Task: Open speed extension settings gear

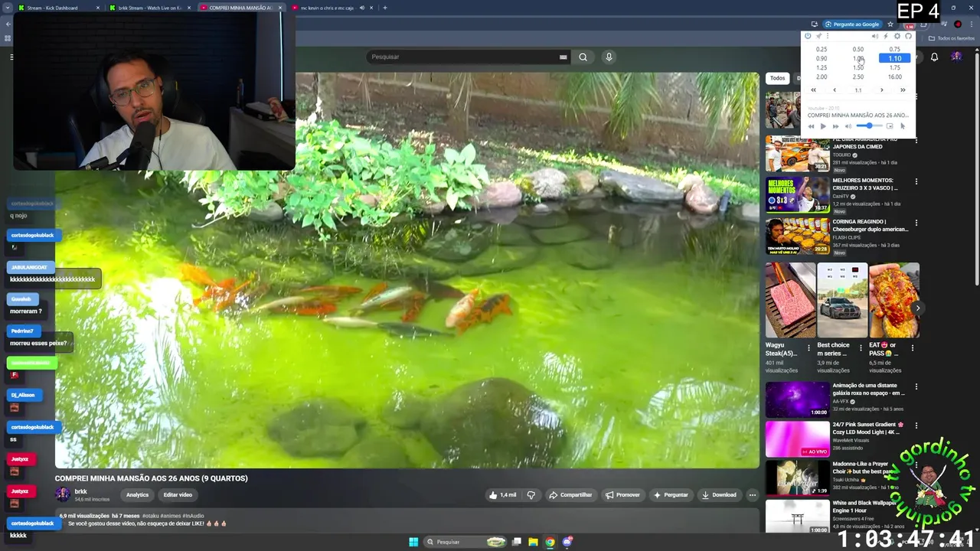Action: tap(897, 36)
